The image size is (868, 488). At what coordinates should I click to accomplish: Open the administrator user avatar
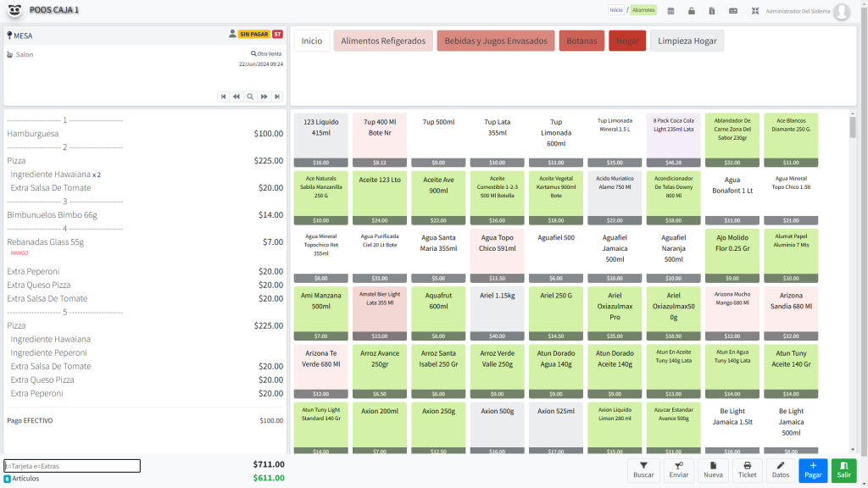pos(842,11)
